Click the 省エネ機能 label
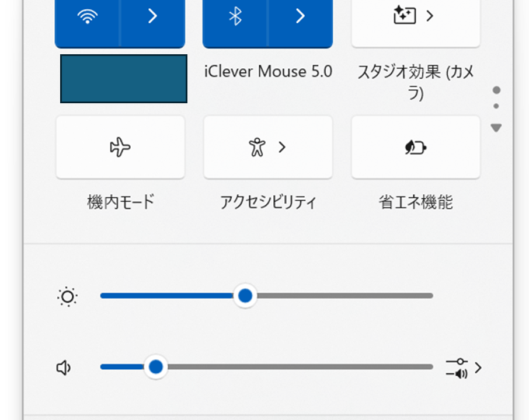Image resolution: width=529 pixels, height=420 pixels. [x=415, y=202]
